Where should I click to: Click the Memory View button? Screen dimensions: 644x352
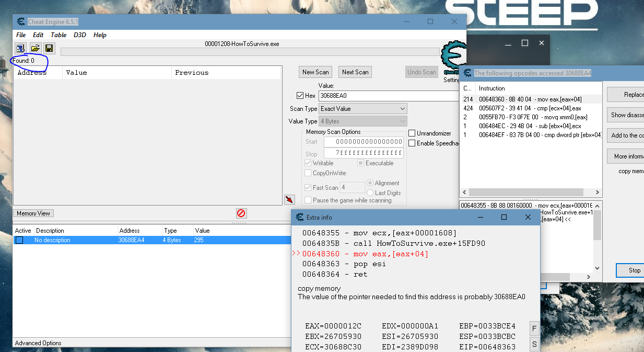click(33, 213)
